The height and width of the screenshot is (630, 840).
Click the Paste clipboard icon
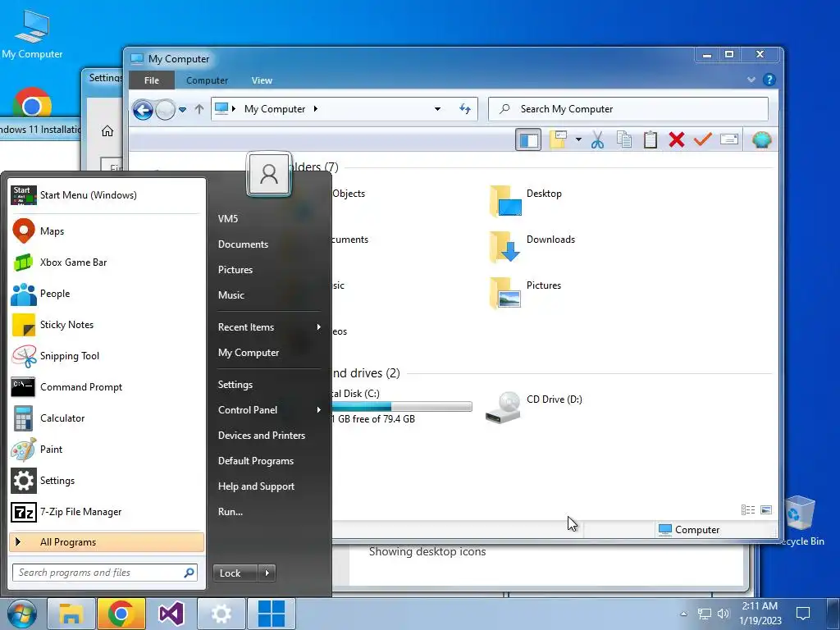click(x=650, y=139)
